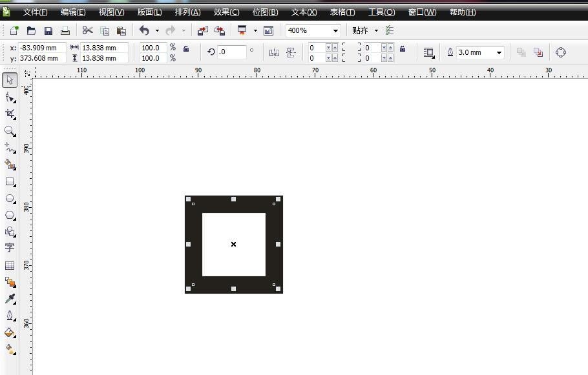Open the 视图(V) menu
588x375 pixels.
coord(111,12)
